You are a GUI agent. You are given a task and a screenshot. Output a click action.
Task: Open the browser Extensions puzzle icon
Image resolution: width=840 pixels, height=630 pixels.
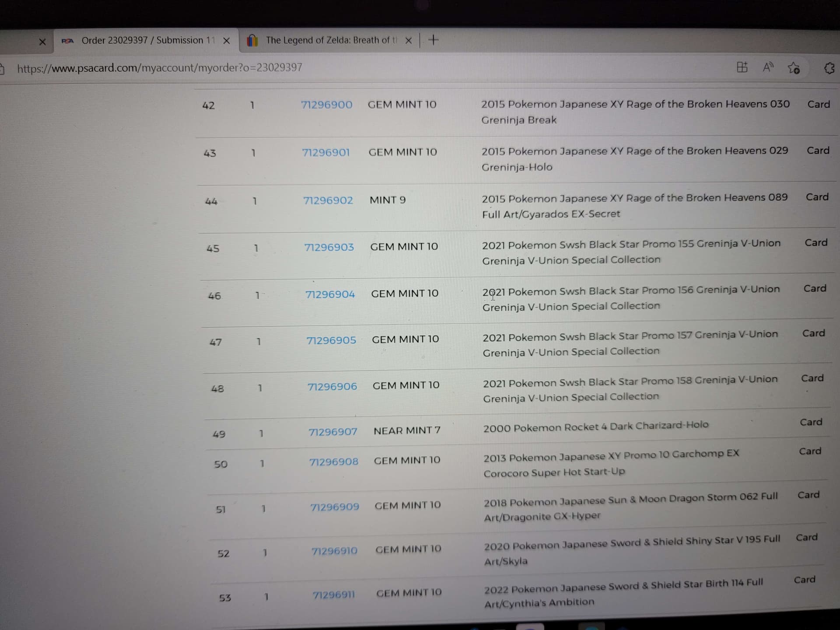click(829, 68)
